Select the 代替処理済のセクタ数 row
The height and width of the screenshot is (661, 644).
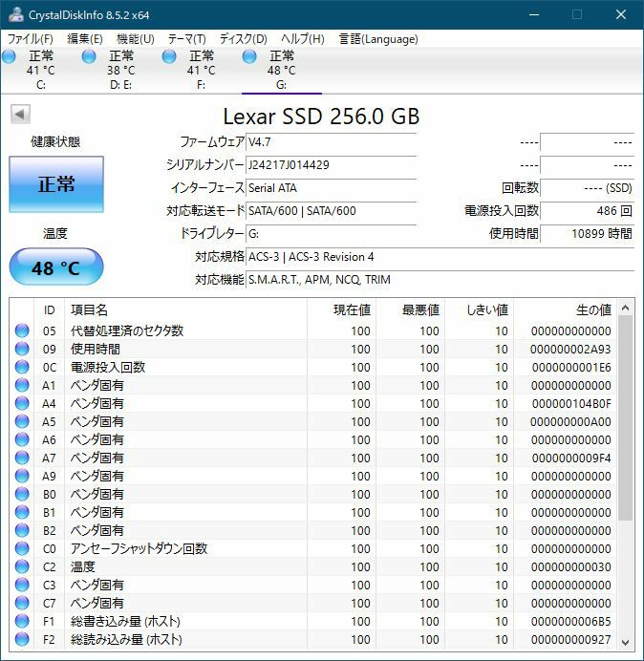(313, 330)
